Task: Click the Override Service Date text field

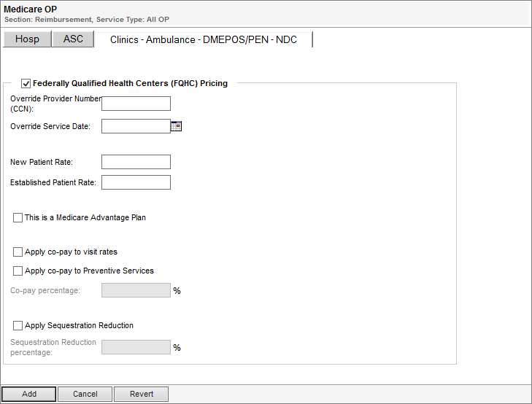Action: tap(136, 126)
